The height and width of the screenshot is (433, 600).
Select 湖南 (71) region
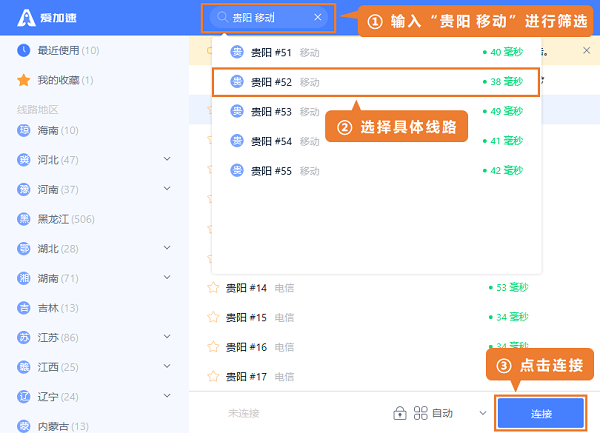click(58, 278)
